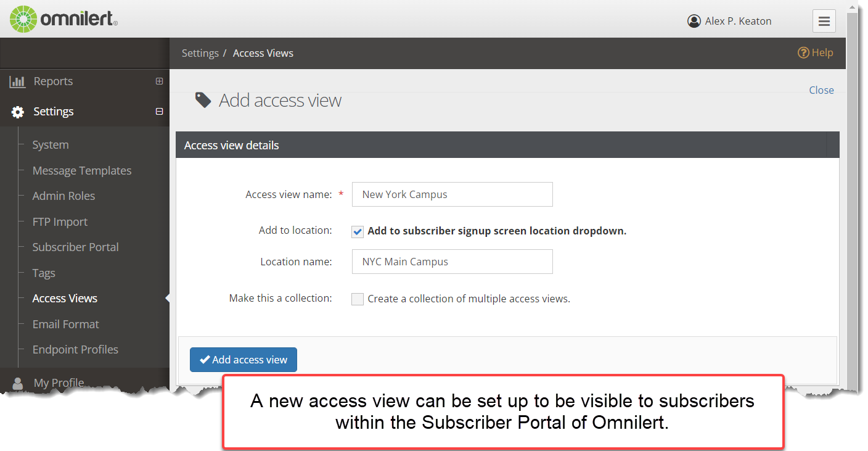The image size is (868, 451).
Task: Click the Reports menu label
Action: click(53, 81)
